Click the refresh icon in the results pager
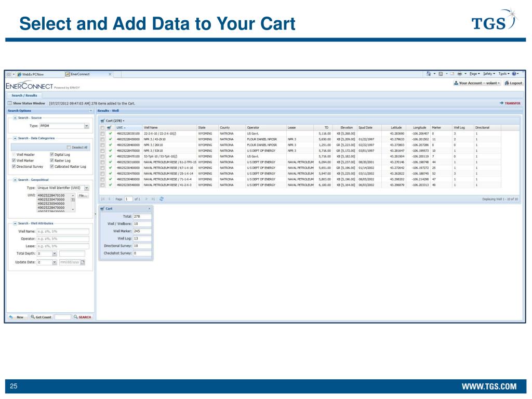532x399 pixels. [x=162, y=199]
